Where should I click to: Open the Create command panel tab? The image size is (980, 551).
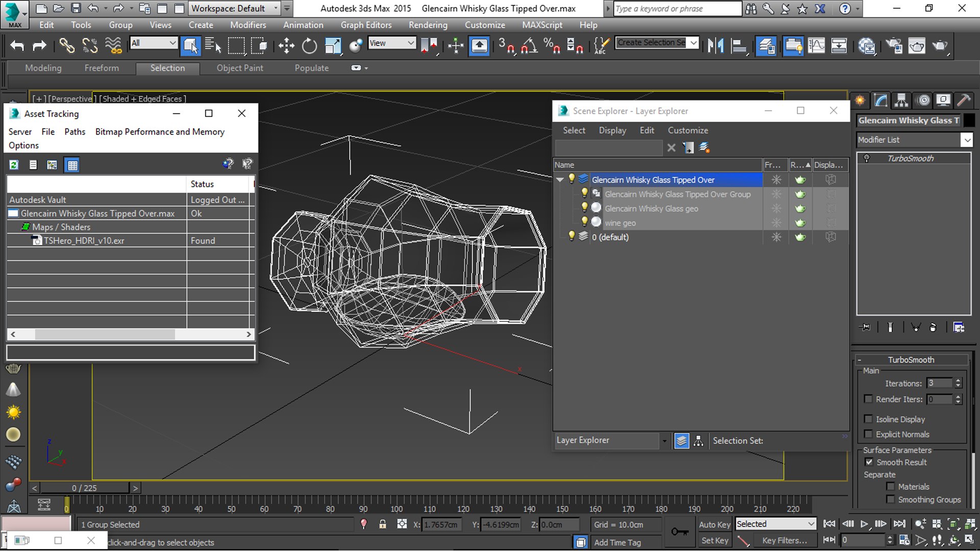(860, 100)
